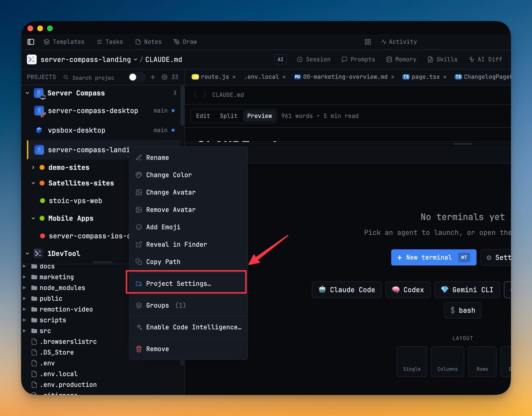
Task: Switch to Edit mode
Action: click(203, 116)
